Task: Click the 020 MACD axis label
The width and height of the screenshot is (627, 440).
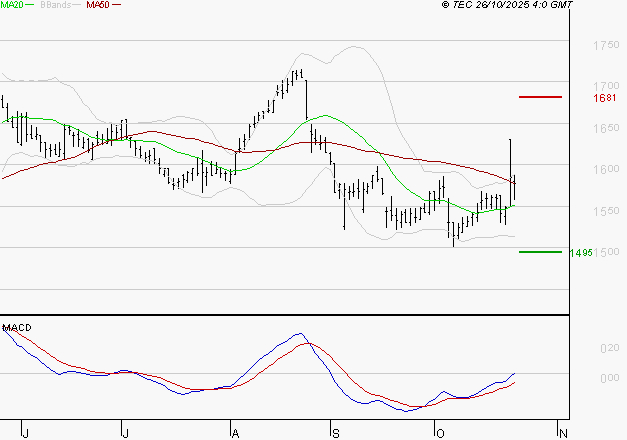Action: [x=610, y=348]
